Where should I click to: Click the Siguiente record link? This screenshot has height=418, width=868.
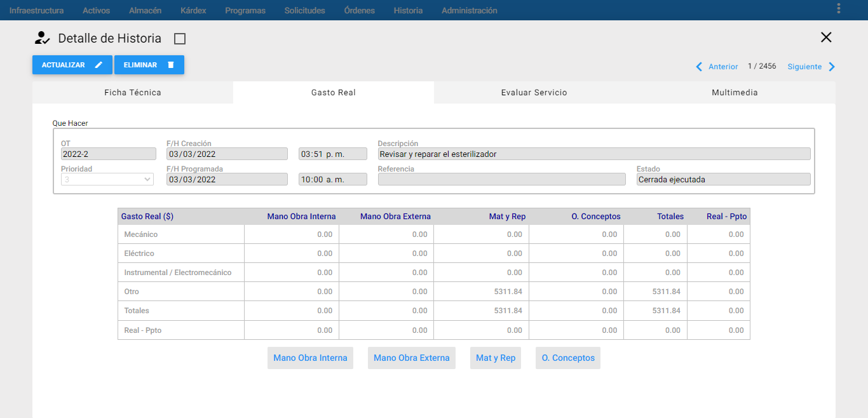[x=804, y=67]
